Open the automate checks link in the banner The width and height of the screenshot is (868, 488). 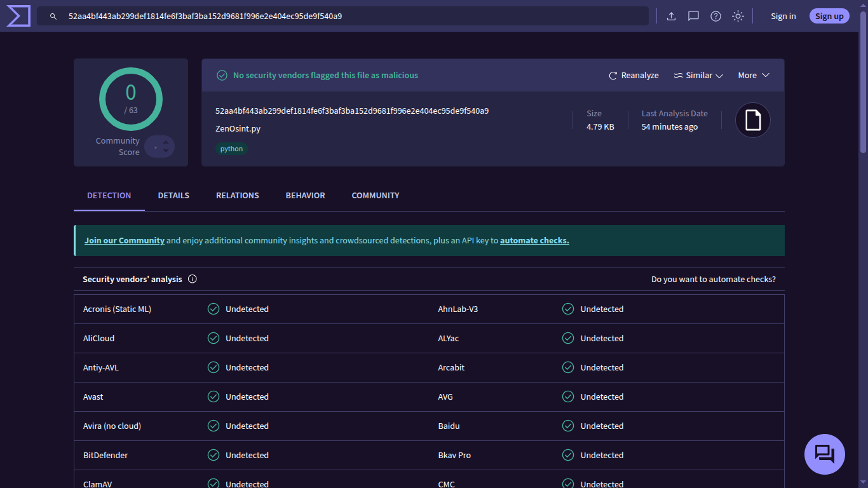pos(534,241)
